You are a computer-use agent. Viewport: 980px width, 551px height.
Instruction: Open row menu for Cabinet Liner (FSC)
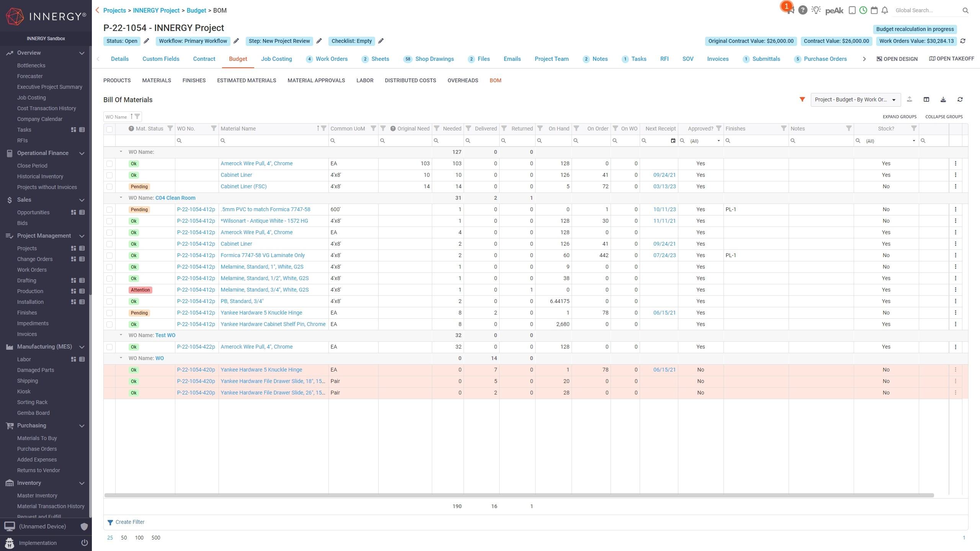[955, 186]
